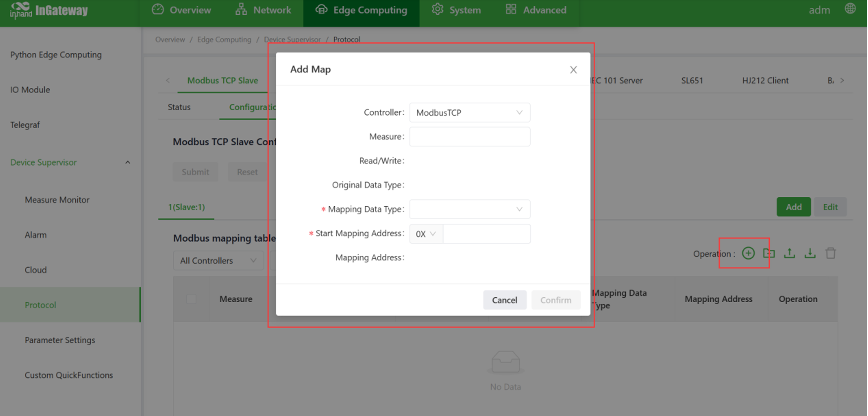Switch to the HJ212 Client tab
The height and width of the screenshot is (416, 868).
pos(765,81)
